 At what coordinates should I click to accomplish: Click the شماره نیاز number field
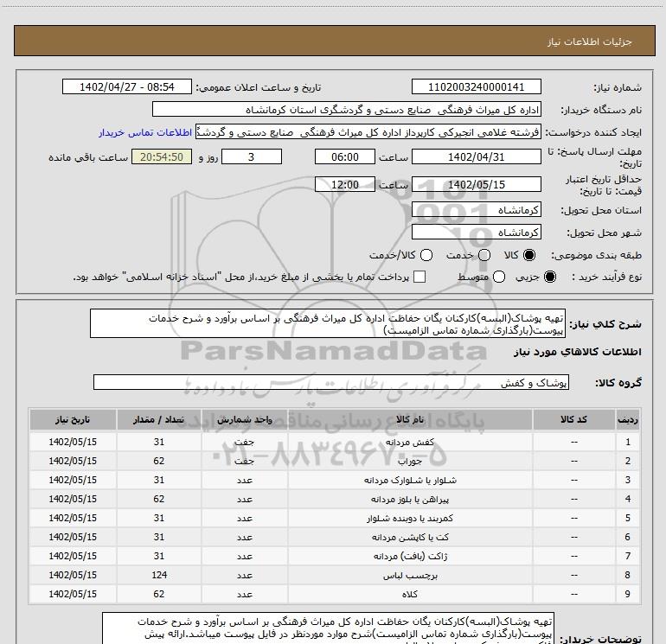point(476,87)
